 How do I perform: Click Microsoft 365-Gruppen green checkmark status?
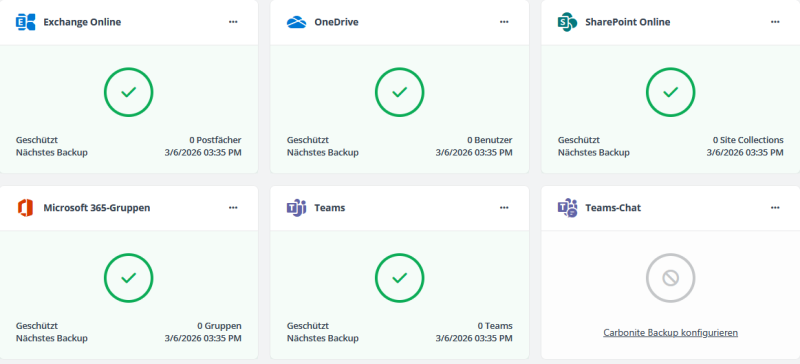point(129,278)
